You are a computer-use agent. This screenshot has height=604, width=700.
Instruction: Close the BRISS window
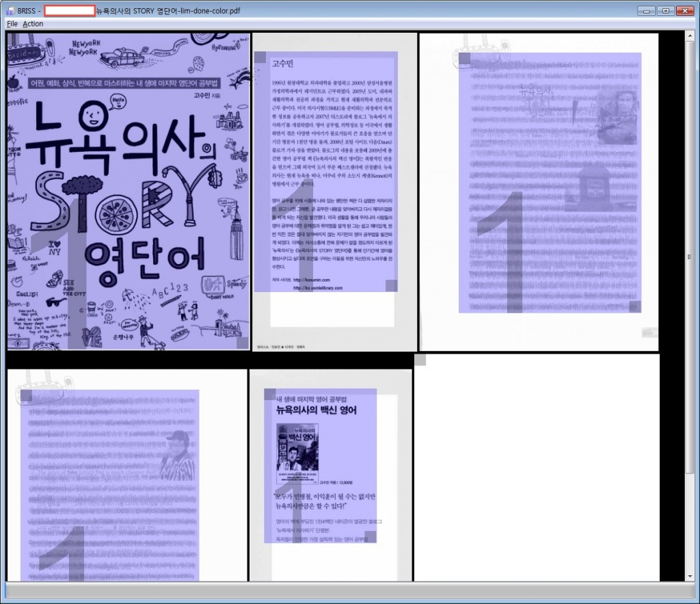(685, 11)
